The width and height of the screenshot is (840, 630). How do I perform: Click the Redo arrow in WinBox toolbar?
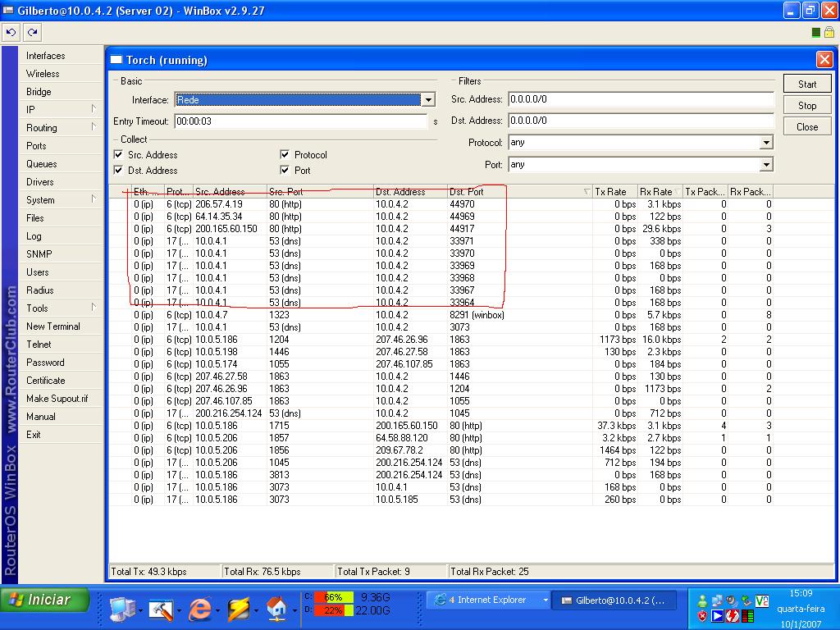tap(32, 33)
